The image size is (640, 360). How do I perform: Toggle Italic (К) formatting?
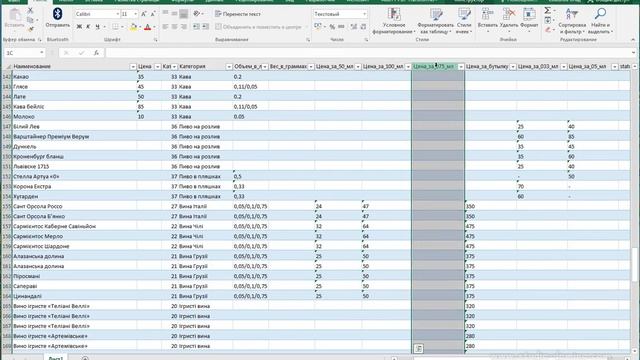88,27
